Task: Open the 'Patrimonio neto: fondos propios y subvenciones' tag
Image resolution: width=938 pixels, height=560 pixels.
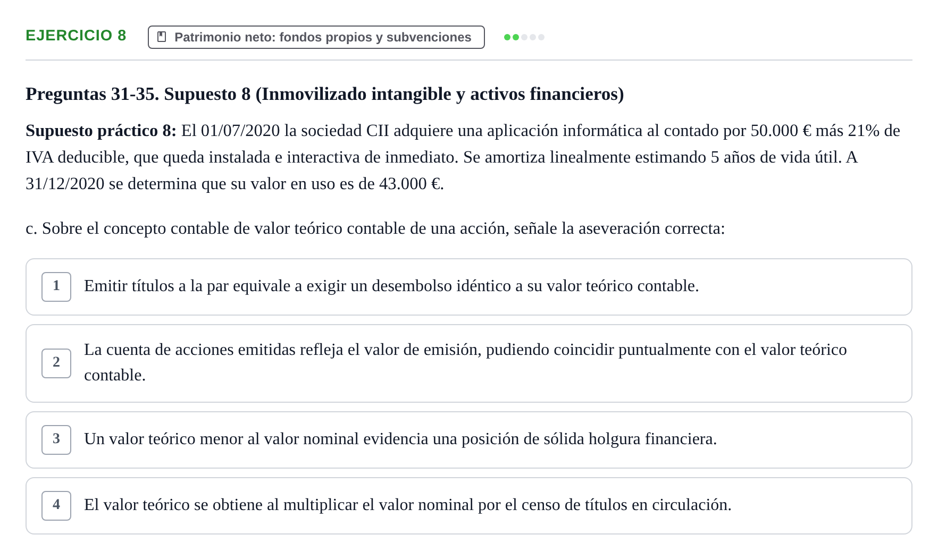Action: [316, 37]
